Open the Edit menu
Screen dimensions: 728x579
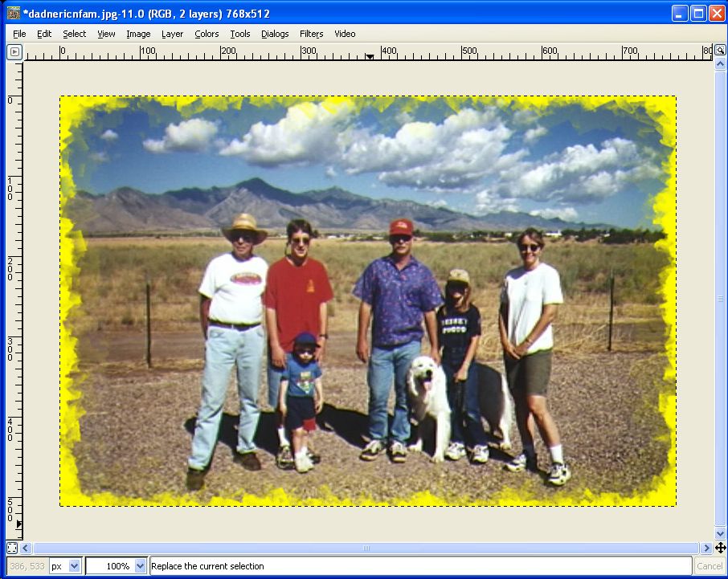(x=44, y=34)
